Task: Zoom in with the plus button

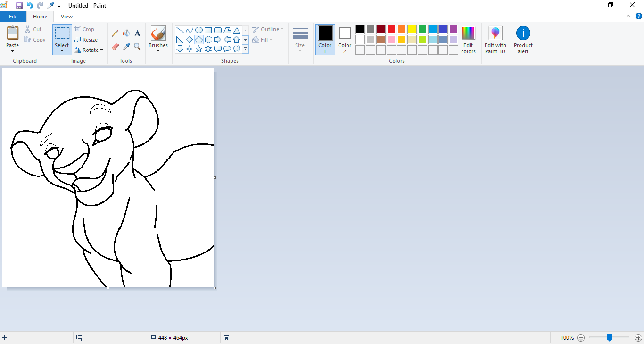Action: pos(638,338)
